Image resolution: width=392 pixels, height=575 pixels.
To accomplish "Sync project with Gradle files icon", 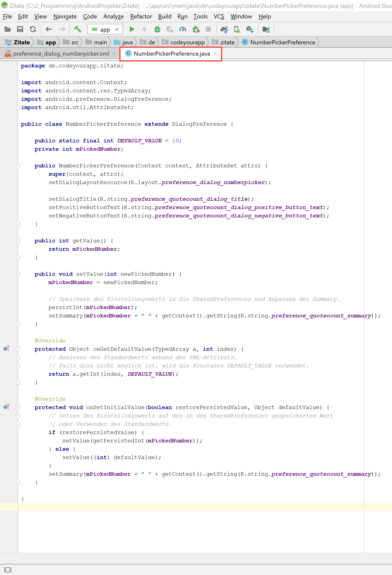I will pyautogui.click(x=224, y=29).
